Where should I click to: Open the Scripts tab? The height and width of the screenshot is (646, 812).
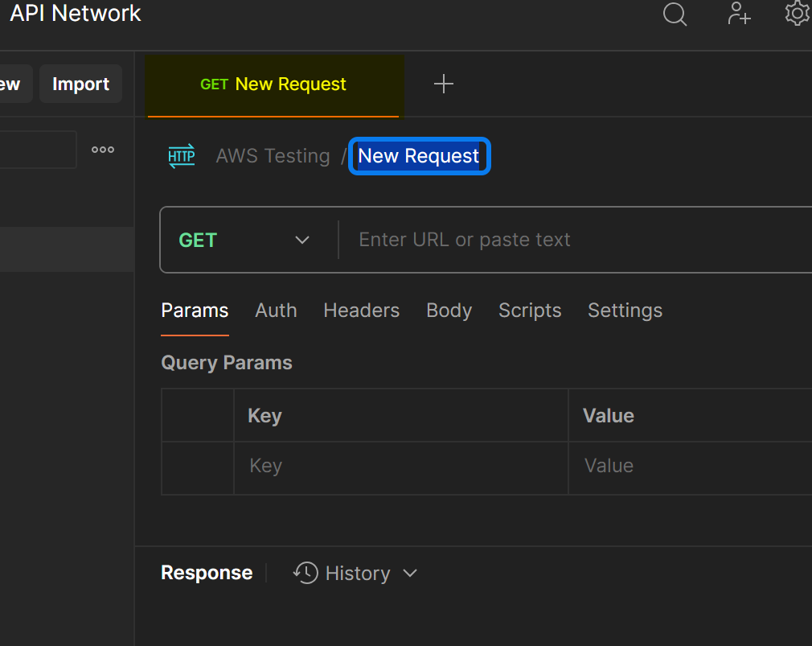tap(530, 311)
